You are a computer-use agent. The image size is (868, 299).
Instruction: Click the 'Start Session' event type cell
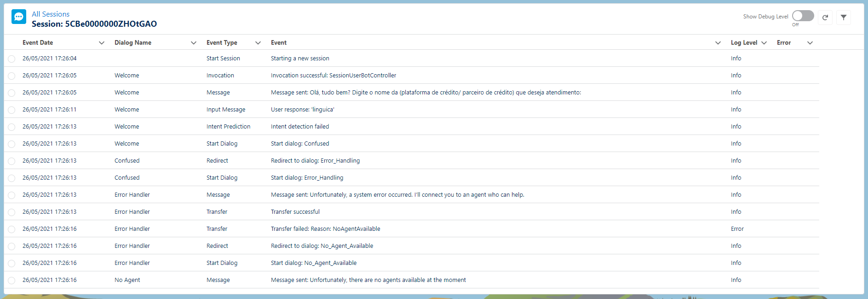223,59
